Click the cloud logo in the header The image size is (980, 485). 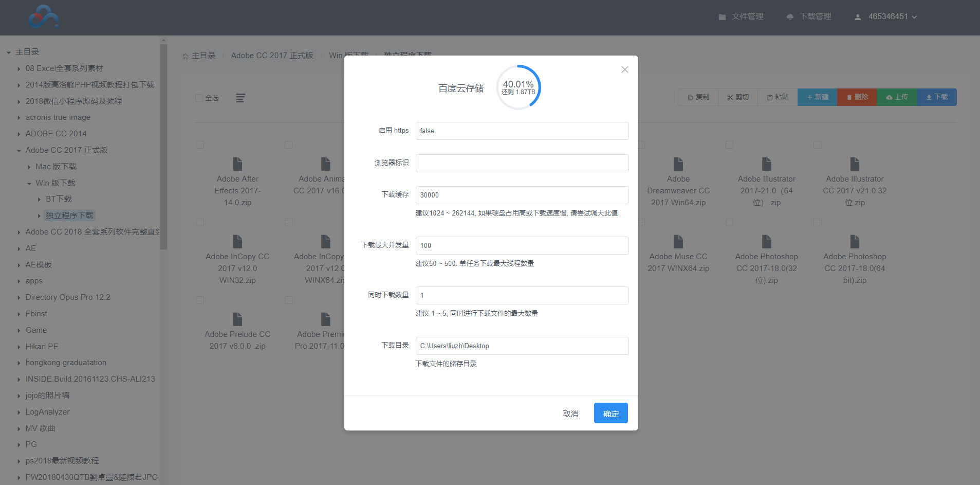click(43, 17)
